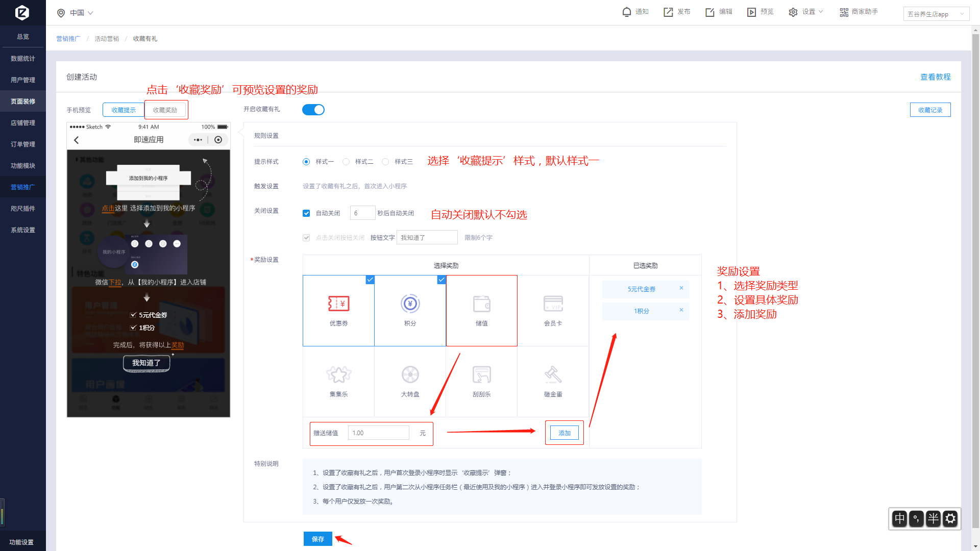Image resolution: width=980 pixels, height=551 pixels.
Task: Click the 添加 reward button
Action: point(565,433)
